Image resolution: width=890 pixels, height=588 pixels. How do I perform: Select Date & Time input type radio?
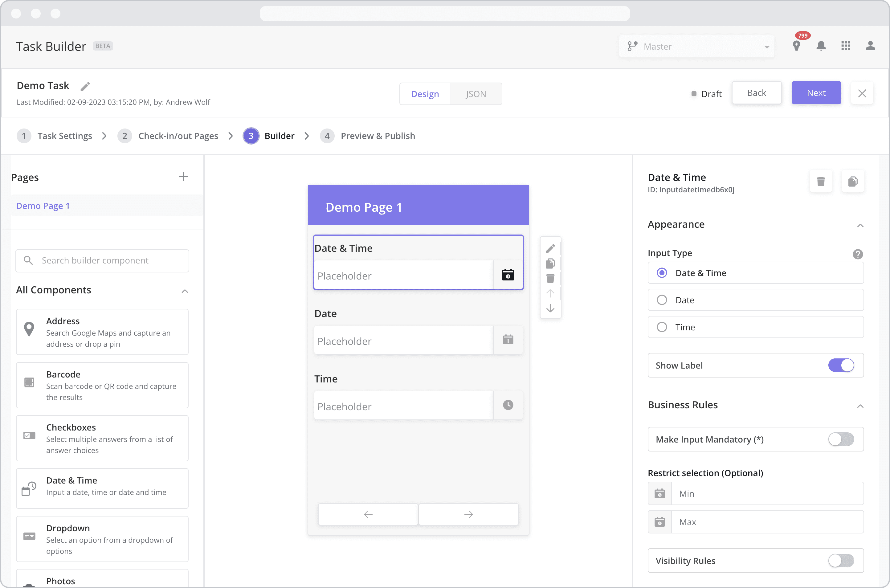(662, 273)
